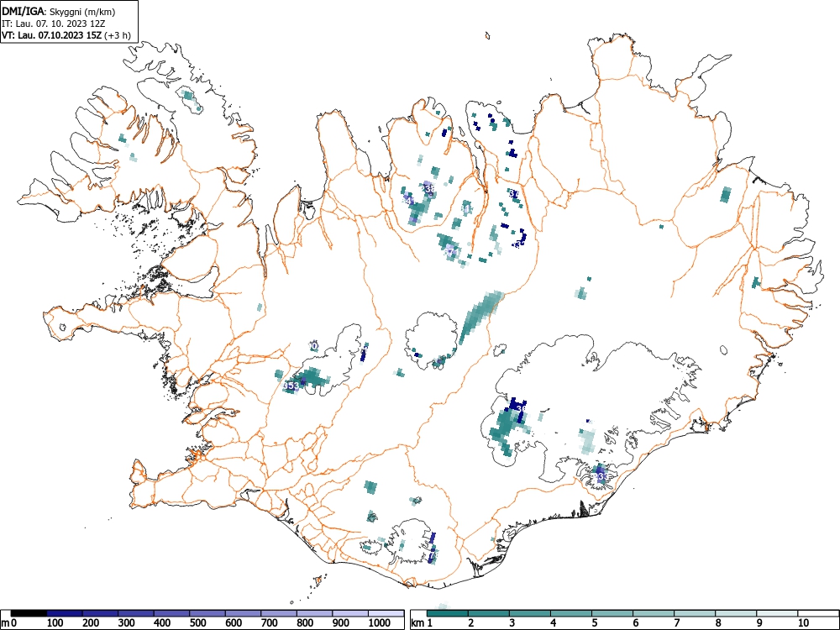Select the 600–700 m legend swatch
840x630 pixels.
pos(244,613)
